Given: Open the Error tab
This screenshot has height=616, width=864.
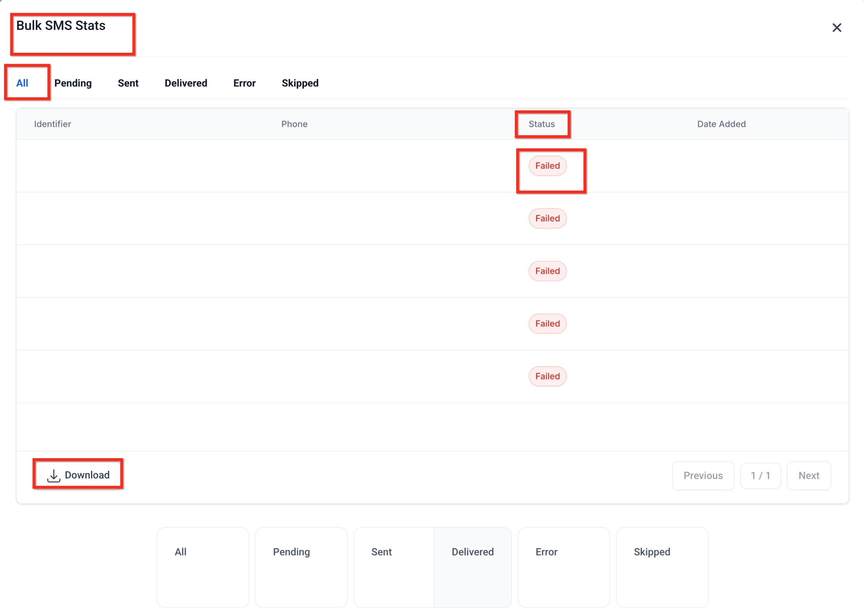Looking at the screenshot, I should pos(244,83).
